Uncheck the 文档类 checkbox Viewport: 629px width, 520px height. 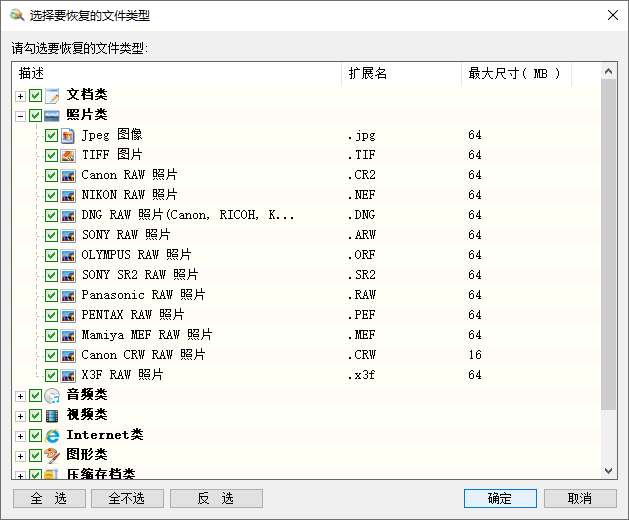35,95
